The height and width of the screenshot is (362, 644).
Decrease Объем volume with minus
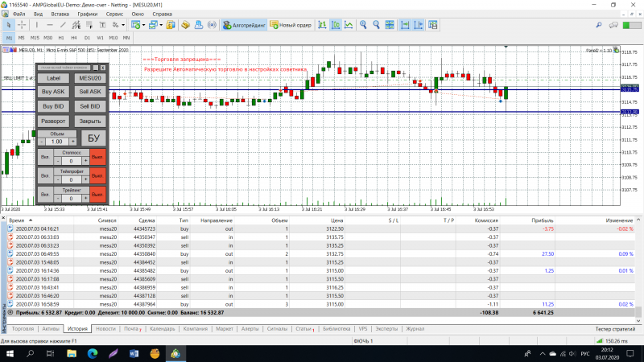pos(42,142)
